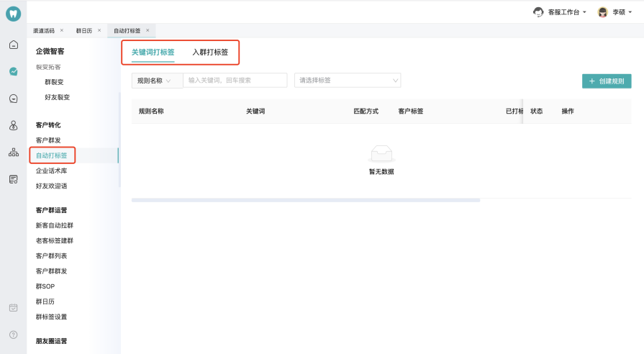Screen dimensions: 644x354
Task: Close the 自动打标签 tab
Action: point(148,30)
